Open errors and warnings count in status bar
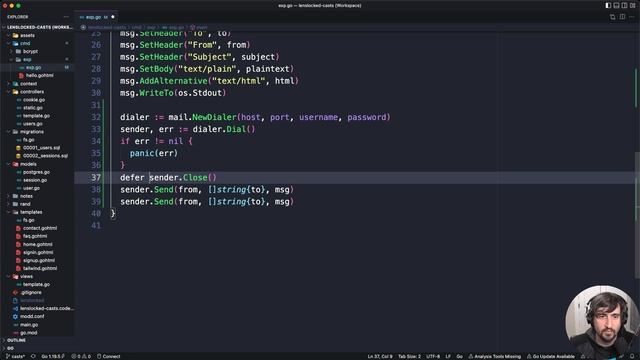This screenshot has height=360, width=640. tap(81, 356)
